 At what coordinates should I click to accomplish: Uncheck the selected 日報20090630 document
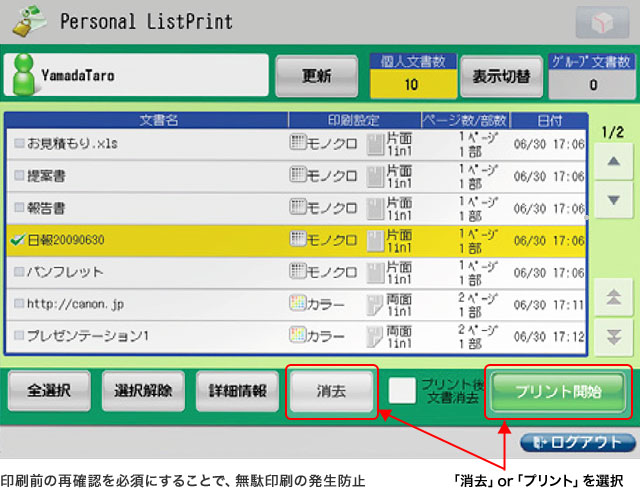click(19, 240)
